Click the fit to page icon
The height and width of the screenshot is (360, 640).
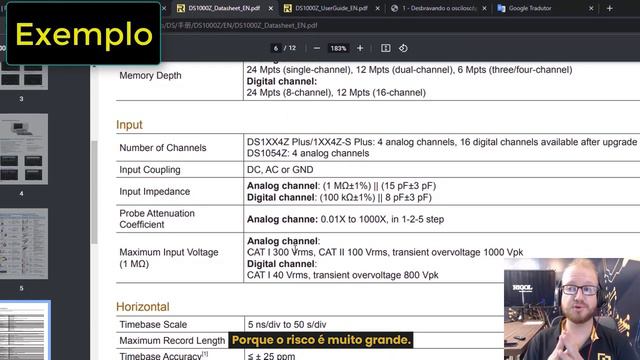385,48
